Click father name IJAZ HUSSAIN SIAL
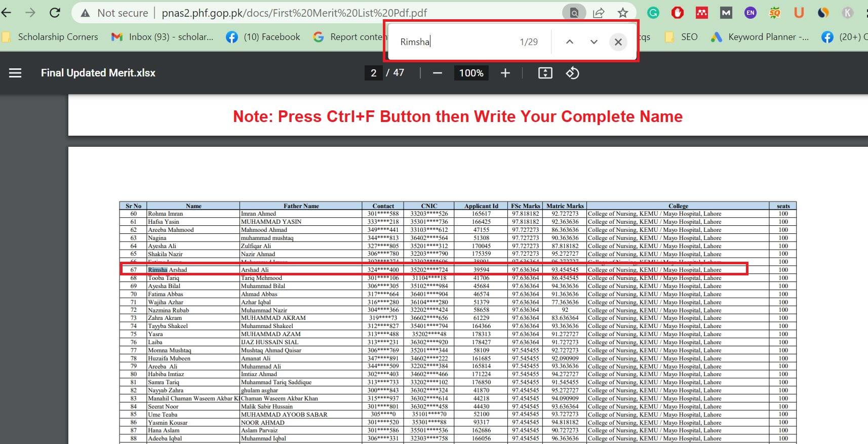This screenshot has width=868, height=444. pyautogui.click(x=270, y=342)
